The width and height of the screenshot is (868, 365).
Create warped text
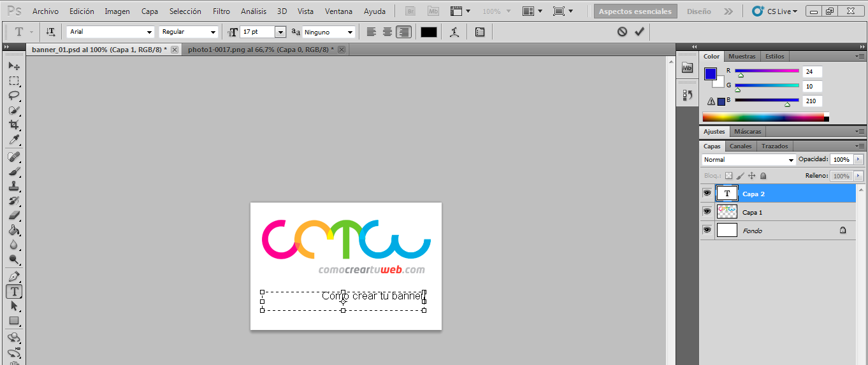coord(454,32)
